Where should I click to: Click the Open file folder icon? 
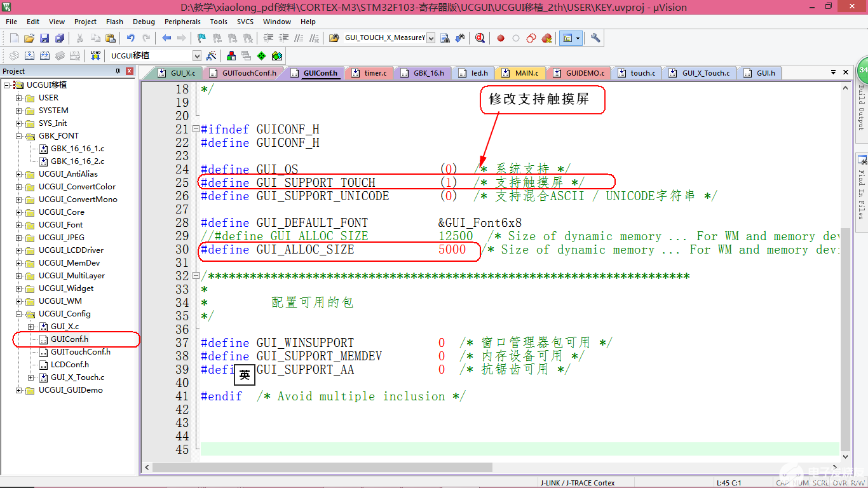pos(29,38)
